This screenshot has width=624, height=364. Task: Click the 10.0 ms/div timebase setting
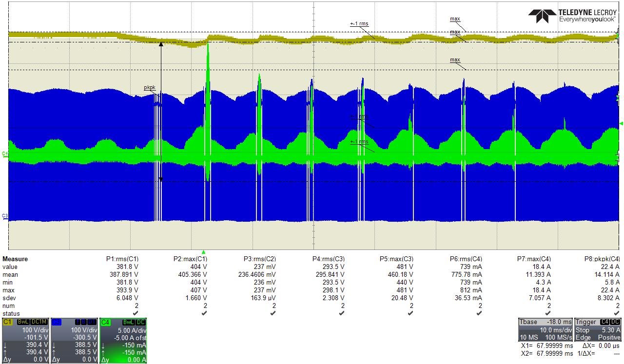(555, 330)
